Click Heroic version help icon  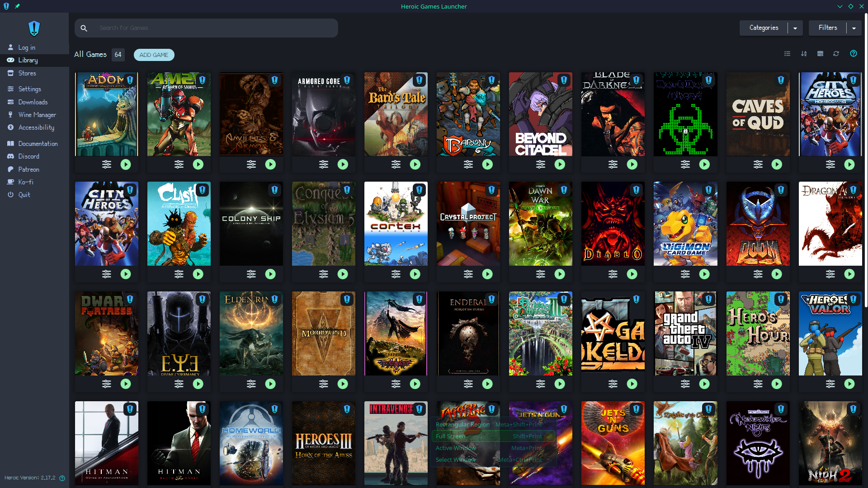(x=62, y=478)
